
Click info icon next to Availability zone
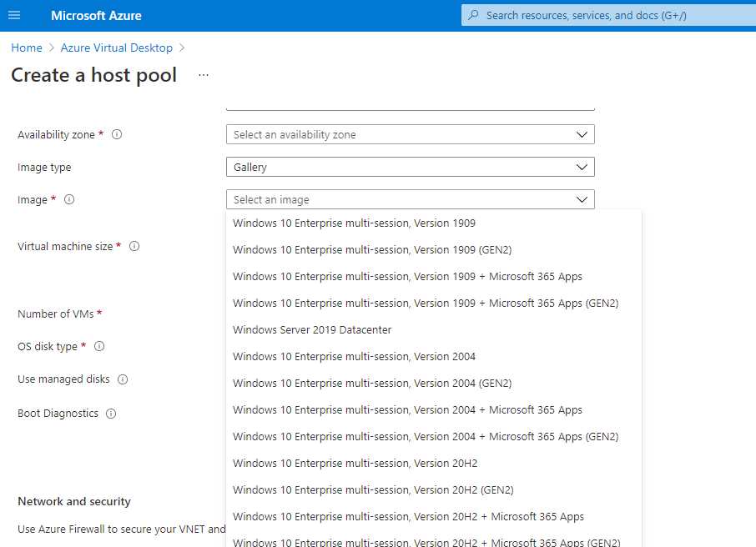(117, 134)
